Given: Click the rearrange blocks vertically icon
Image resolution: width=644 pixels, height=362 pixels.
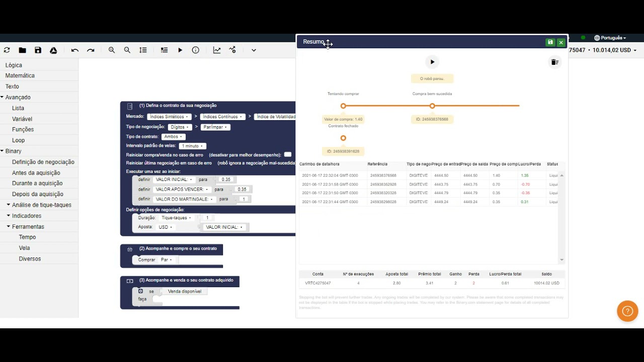Looking at the screenshot, I should click(x=143, y=50).
